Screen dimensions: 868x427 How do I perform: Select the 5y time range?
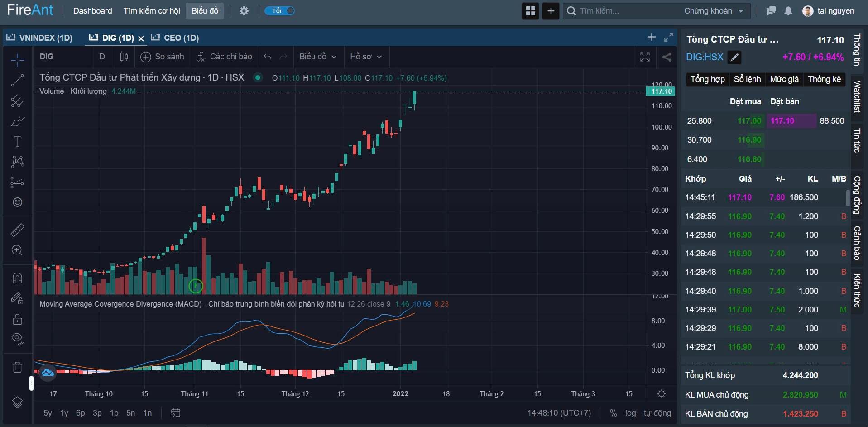[48, 413]
